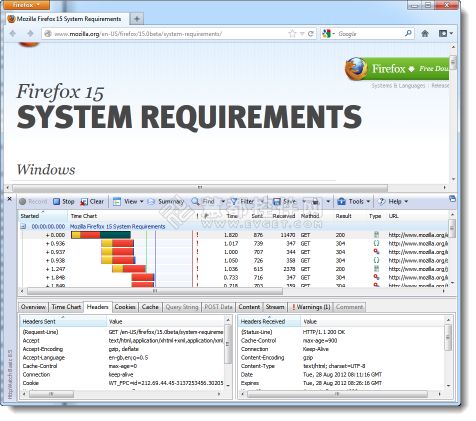Open the Cookies tab
The image size is (476, 421).
tap(125, 307)
